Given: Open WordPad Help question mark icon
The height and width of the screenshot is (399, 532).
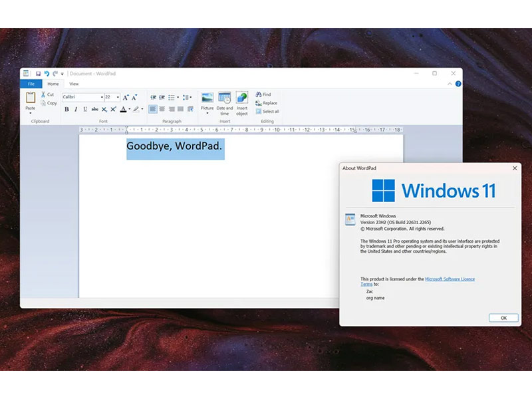Looking at the screenshot, I should pyautogui.click(x=458, y=84).
